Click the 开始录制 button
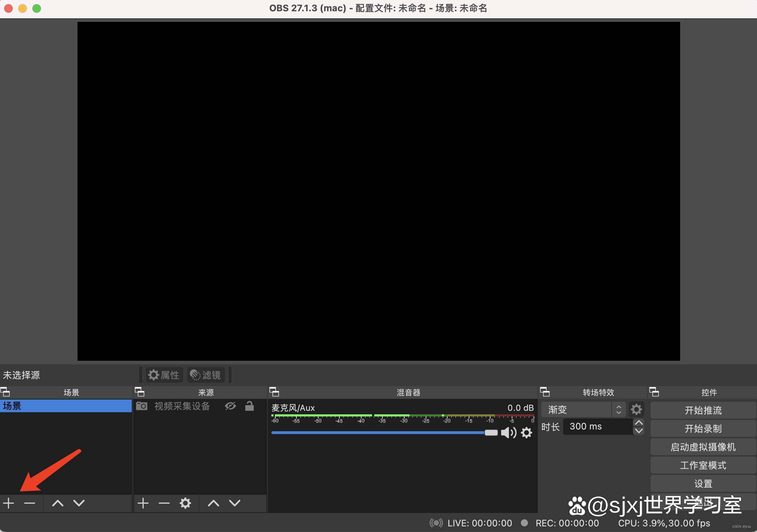The height and width of the screenshot is (532, 757). [x=703, y=429]
